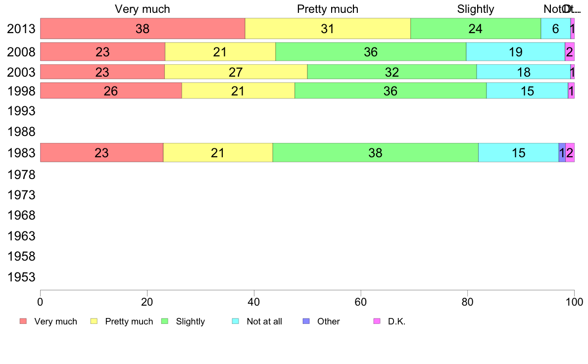This screenshot has width=588, height=364.
Task: Click the magenta D.K. legend swatch
Action: [x=377, y=321]
